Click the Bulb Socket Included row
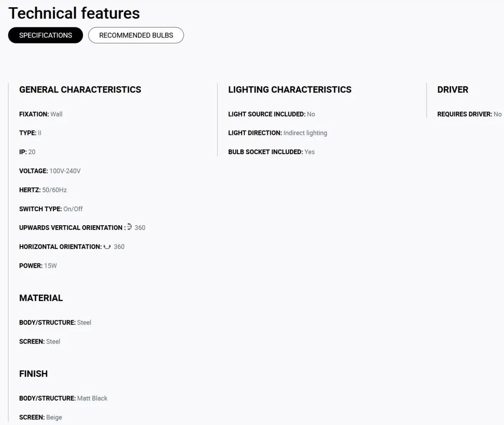Viewport: 504px width, 425px height. tap(271, 152)
